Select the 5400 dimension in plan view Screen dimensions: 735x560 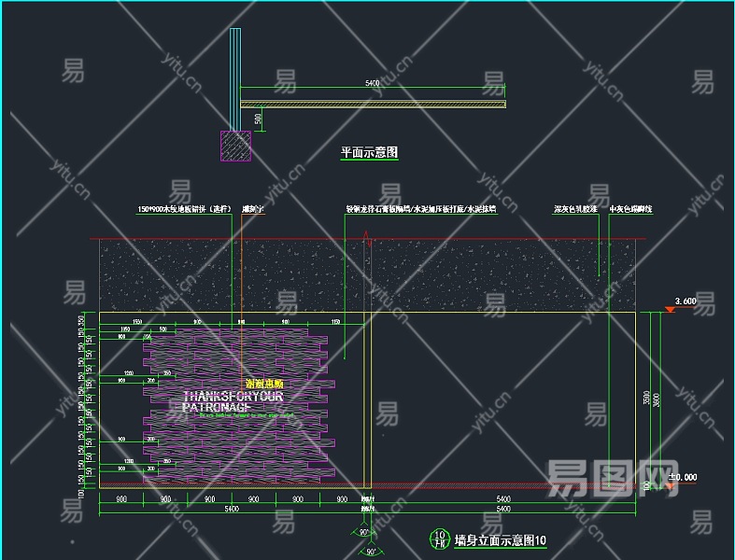[x=373, y=83]
